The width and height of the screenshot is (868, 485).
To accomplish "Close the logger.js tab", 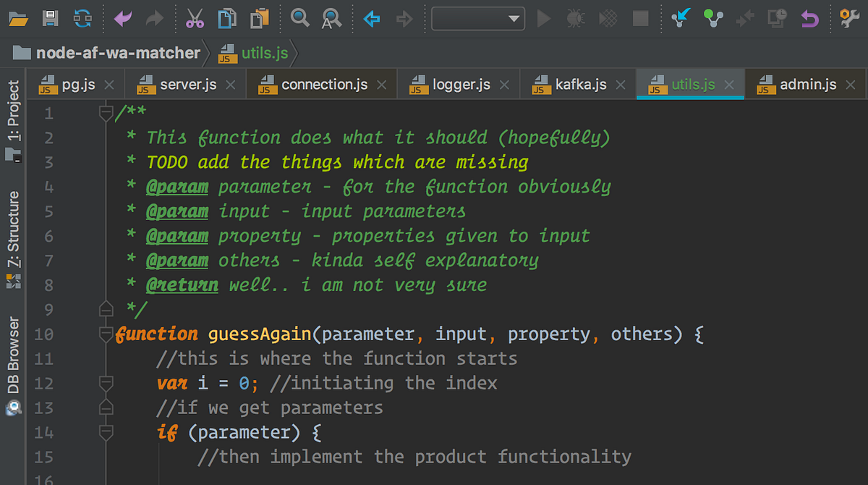I will (x=504, y=83).
